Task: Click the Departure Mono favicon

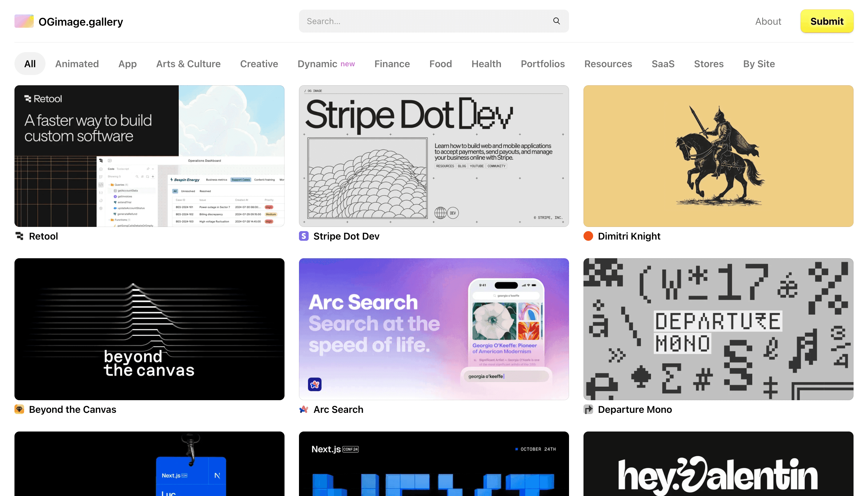Action: tap(588, 409)
